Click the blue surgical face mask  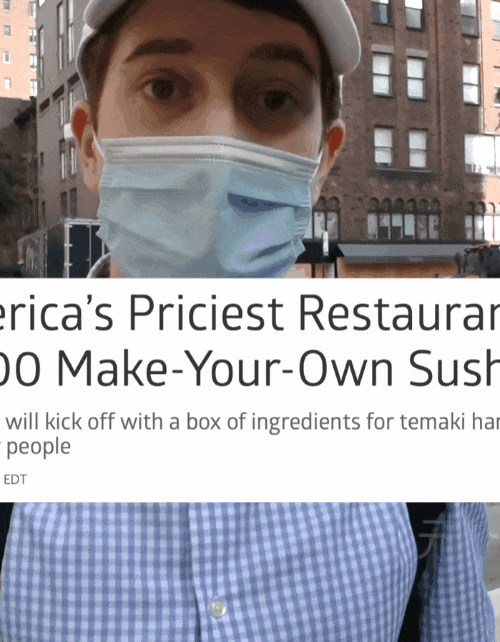207,207
